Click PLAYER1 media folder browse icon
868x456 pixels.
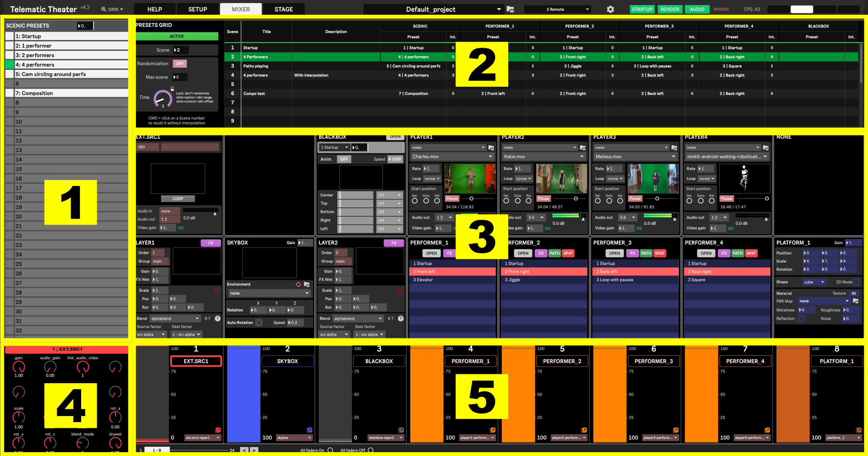pyautogui.click(x=491, y=148)
